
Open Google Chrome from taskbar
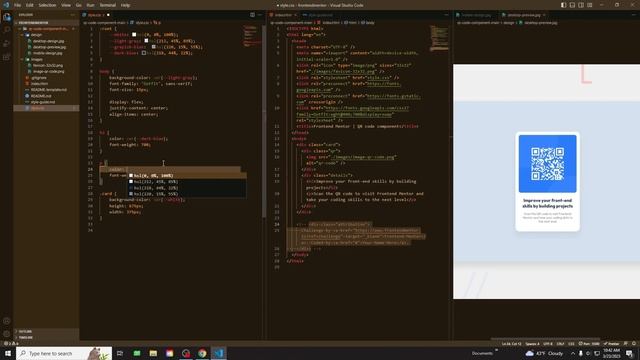202,353
